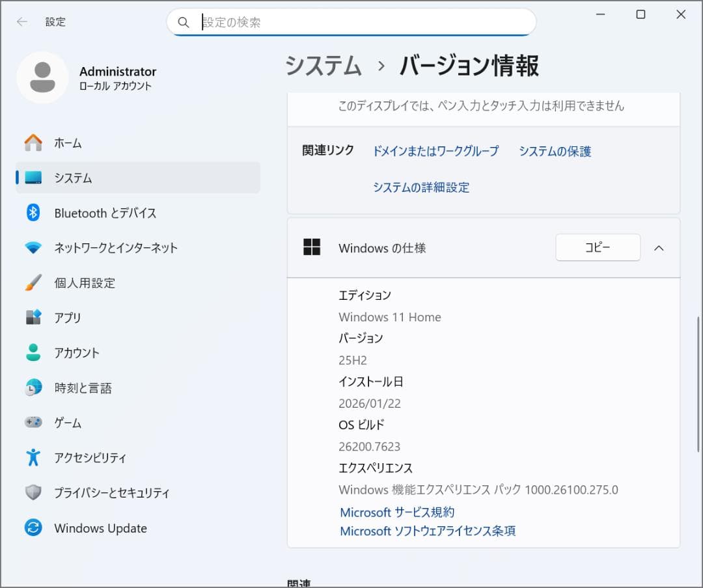This screenshot has width=703, height=588.
Task: Click the コピー button
Action: coord(598,248)
